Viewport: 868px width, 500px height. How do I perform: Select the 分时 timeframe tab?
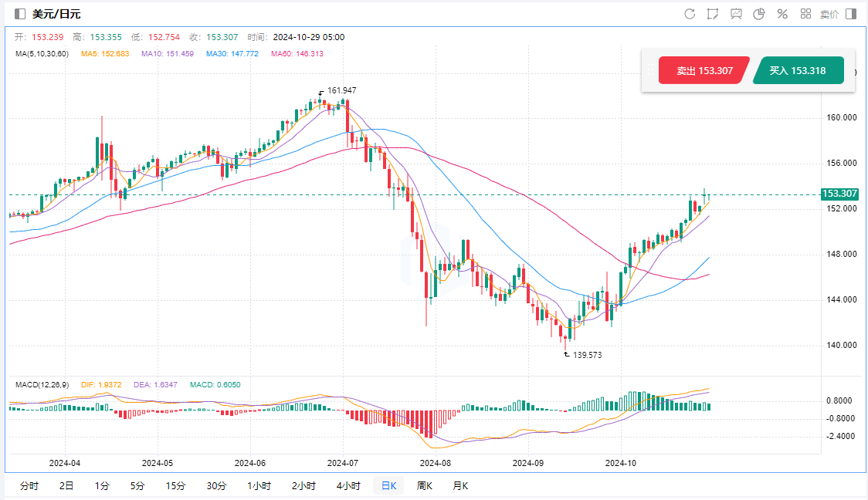click(29, 485)
